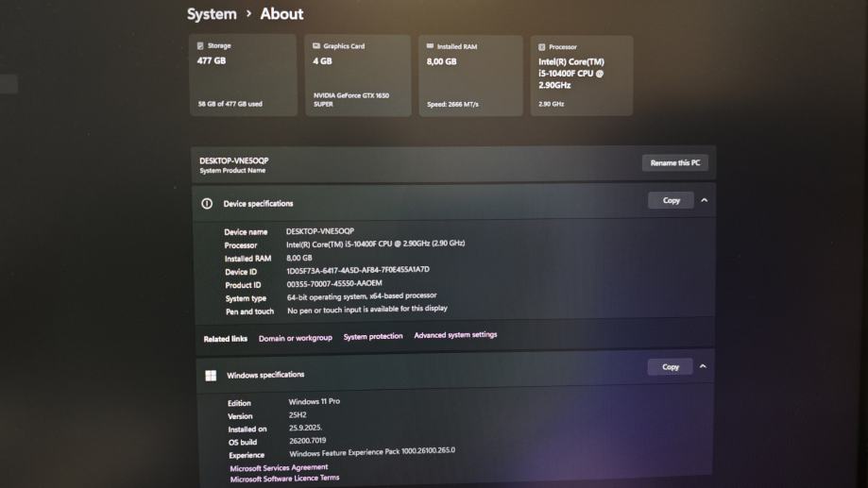
Task: Click the DESKTOP-VNE5OQP PC name header
Action: 234,160
